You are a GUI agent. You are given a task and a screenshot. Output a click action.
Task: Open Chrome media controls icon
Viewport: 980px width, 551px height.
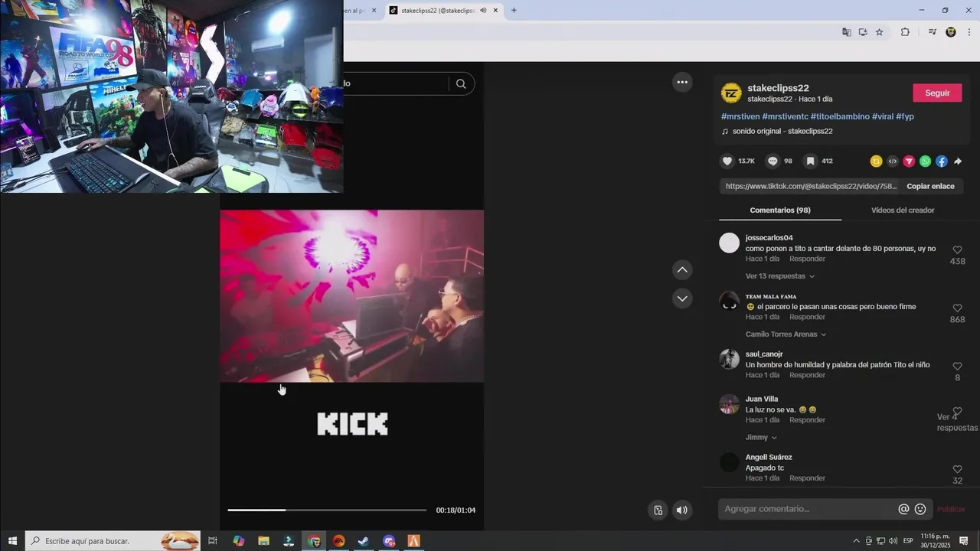[x=932, y=32]
